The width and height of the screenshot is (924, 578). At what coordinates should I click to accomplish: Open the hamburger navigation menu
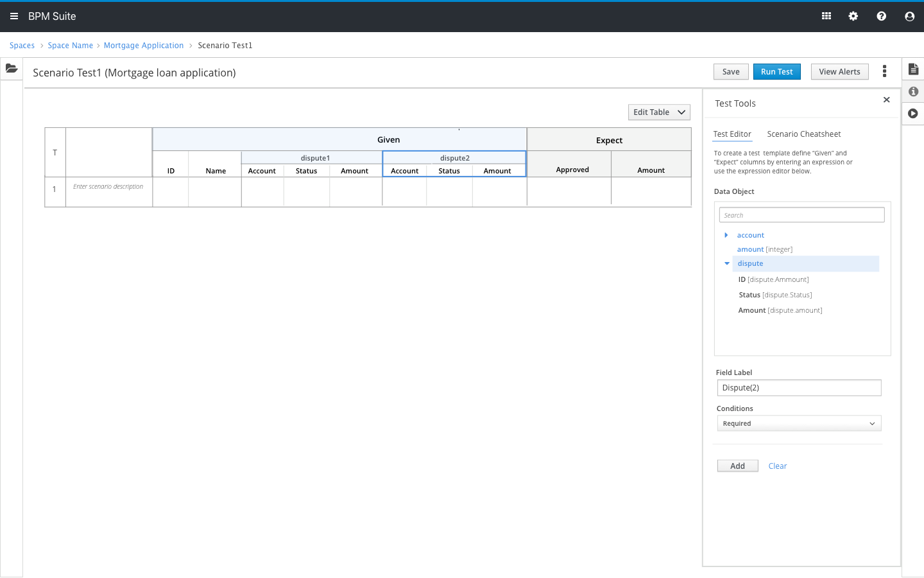pyautogui.click(x=14, y=16)
